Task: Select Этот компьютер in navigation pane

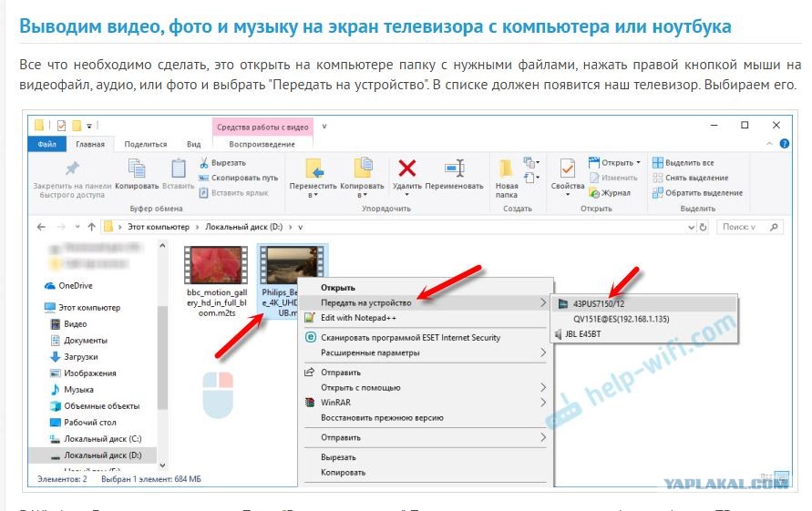Action: (83, 308)
